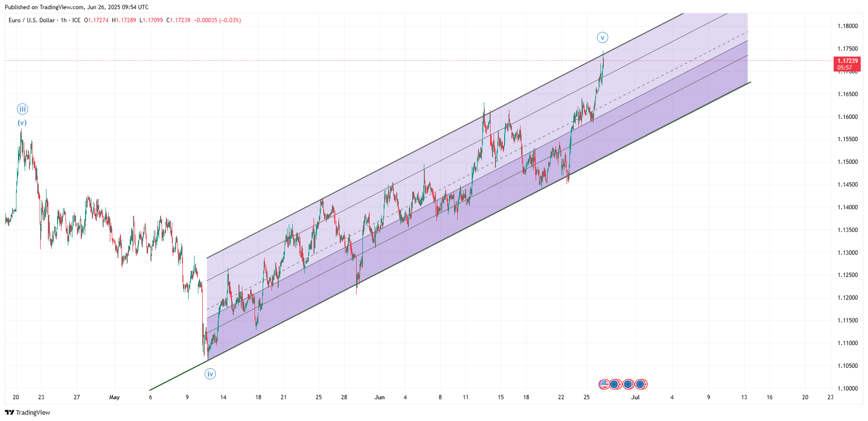Click the 1.13500 price axis label
This screenshot has width=868, height=421.
coord(848,230)
